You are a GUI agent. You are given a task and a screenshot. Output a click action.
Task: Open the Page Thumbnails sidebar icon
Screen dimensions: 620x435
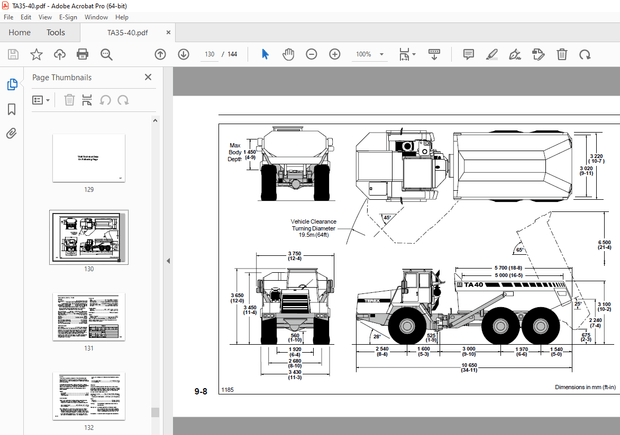click(12, 84)
